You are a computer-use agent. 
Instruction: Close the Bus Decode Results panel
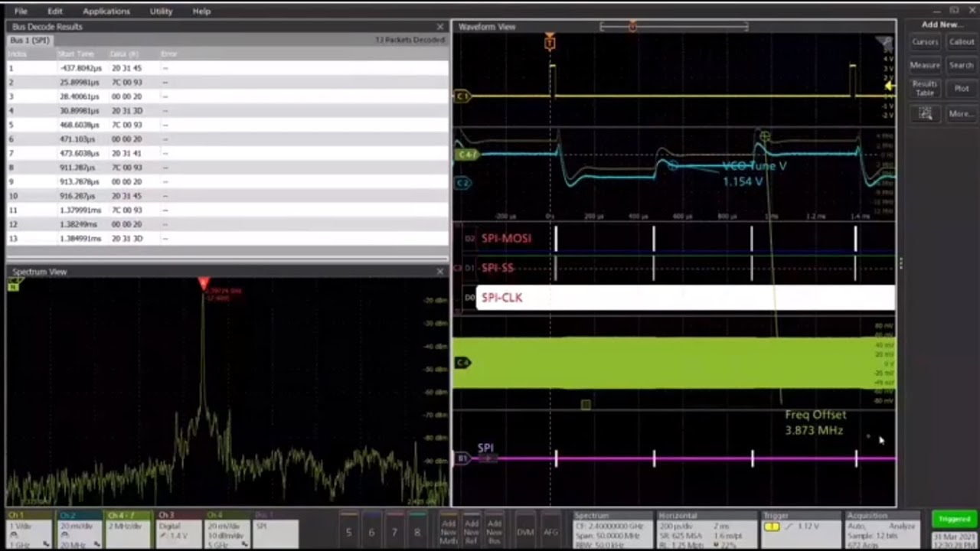[x=439, y=27]
